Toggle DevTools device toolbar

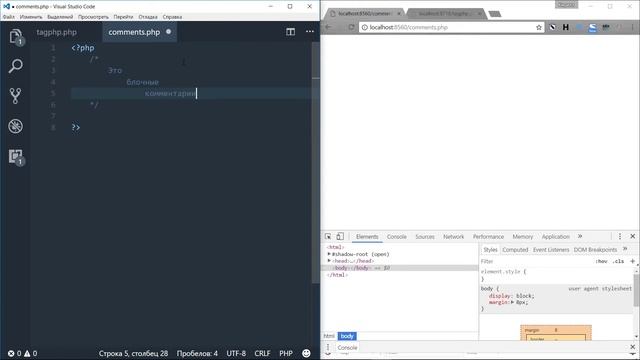pos(340,236)
